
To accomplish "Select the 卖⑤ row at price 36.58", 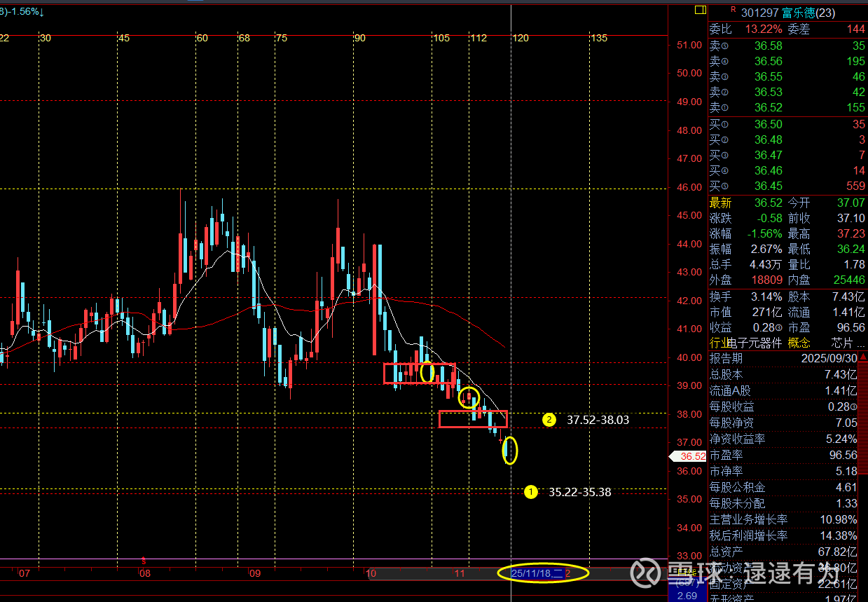I will (x=787, y=46).
